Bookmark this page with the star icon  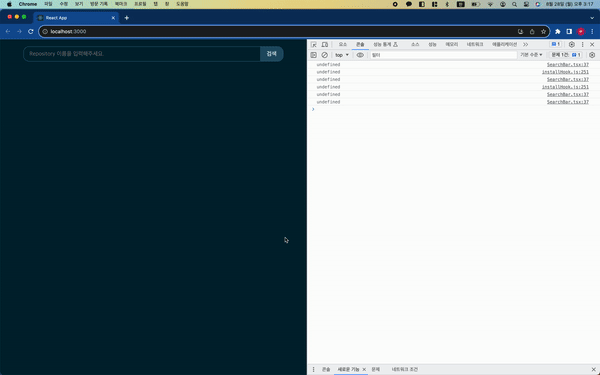pyautogui.click(x=543, y=31)
